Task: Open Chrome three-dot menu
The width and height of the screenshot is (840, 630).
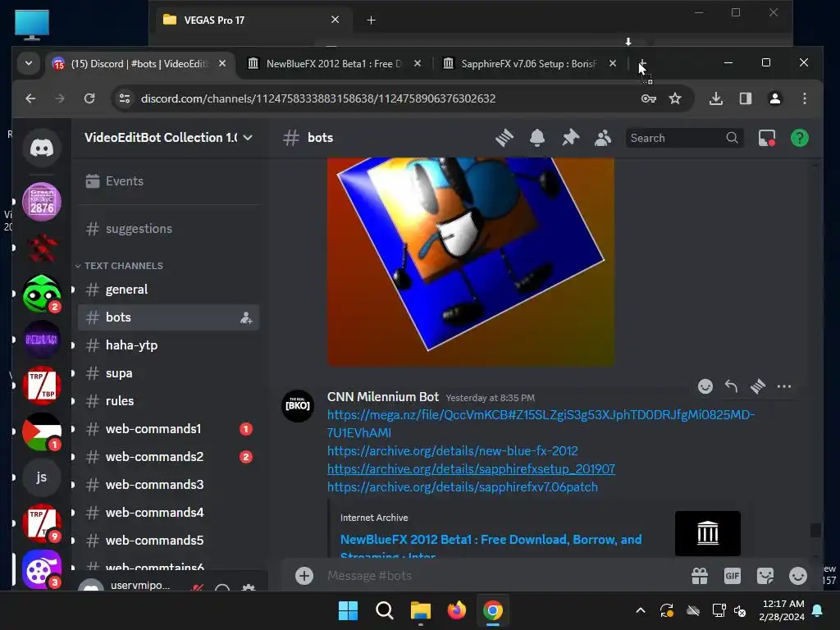Action: (804, 98)
